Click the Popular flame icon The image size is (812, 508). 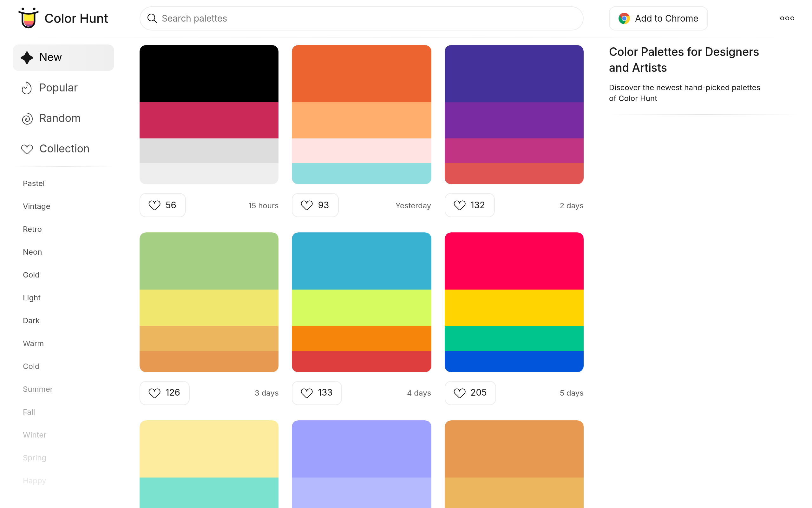27,88
